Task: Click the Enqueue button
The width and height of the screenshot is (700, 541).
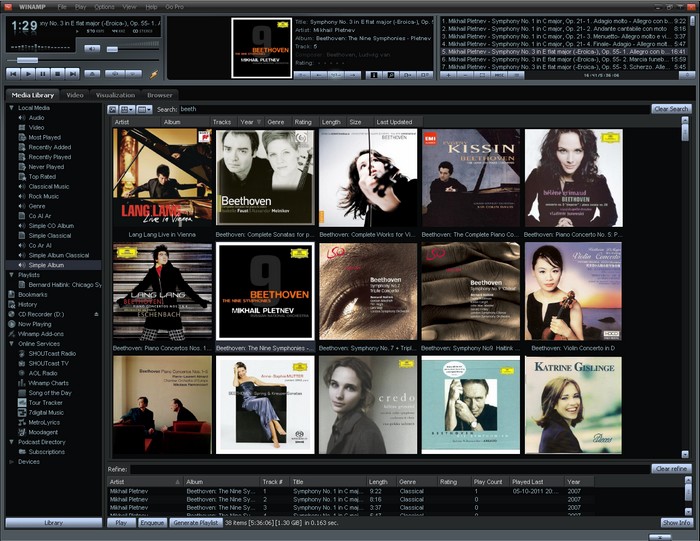Action: pyautogui.click(x=152, y=523)
